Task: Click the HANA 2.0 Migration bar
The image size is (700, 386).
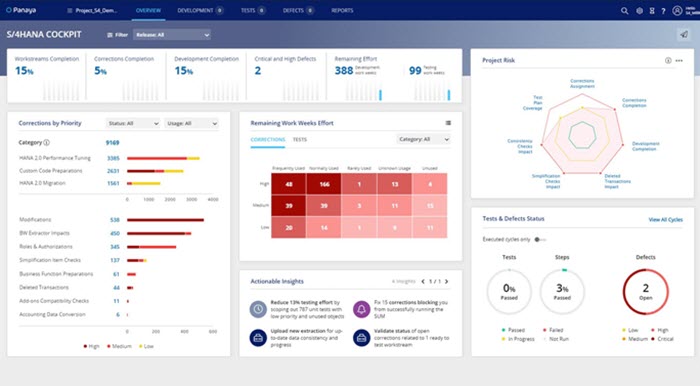Action: (143, 183)
